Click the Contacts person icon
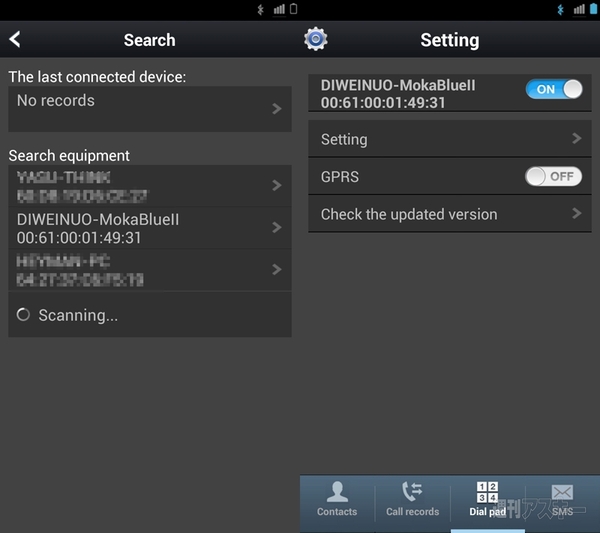 point(337,492)
